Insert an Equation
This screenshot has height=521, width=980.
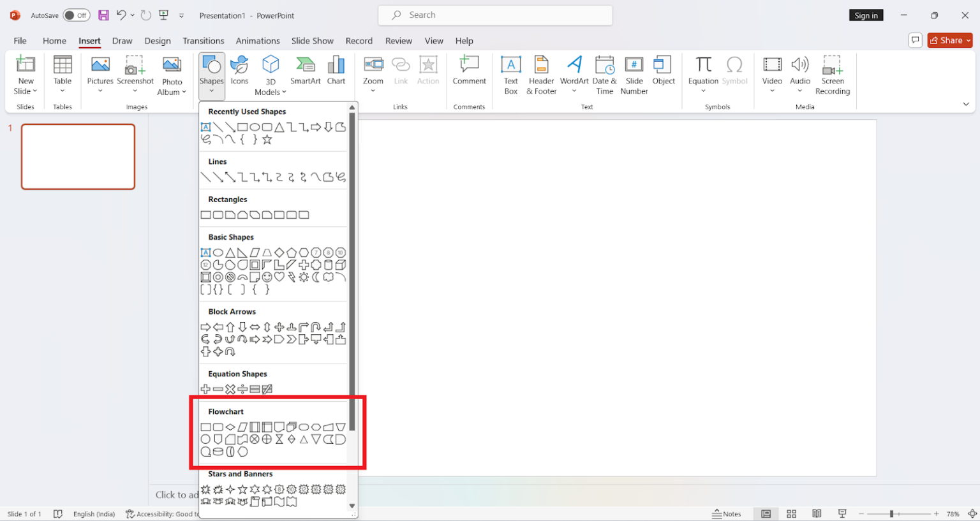pyautogui.click(x=703, y=70)
